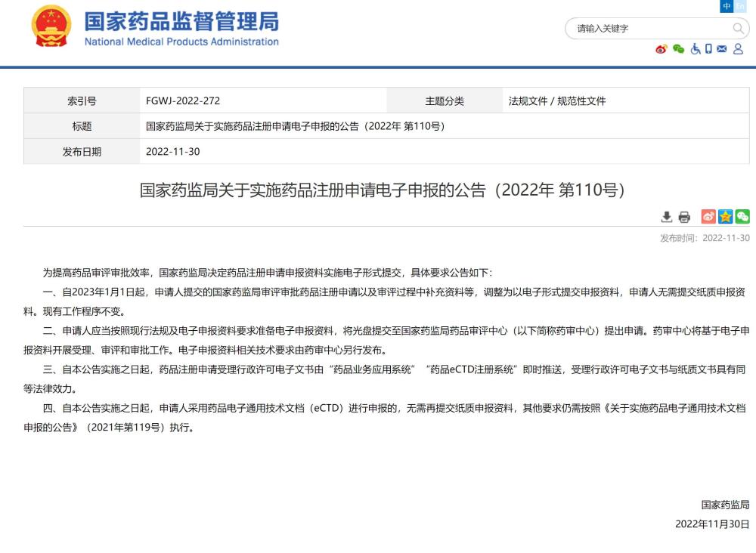756x553 pixels.
Task: Share article to QZone star icon
Action: coord(725,217)
